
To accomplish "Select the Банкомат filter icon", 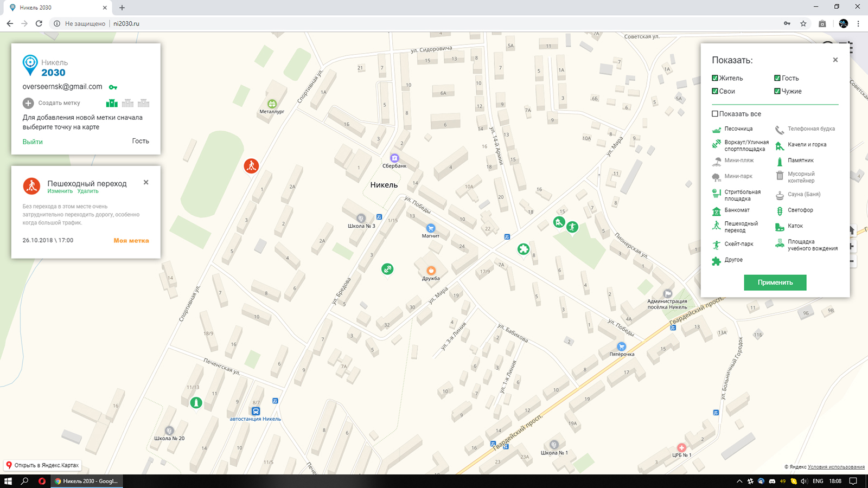I will coord(717,210).
